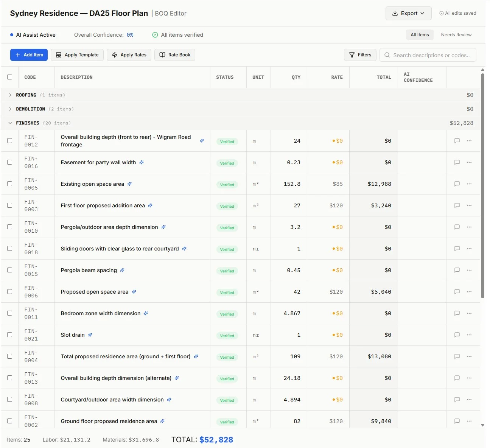Check the FIN-0016 row checkbox
490x448 pixels.
(10, 162)
